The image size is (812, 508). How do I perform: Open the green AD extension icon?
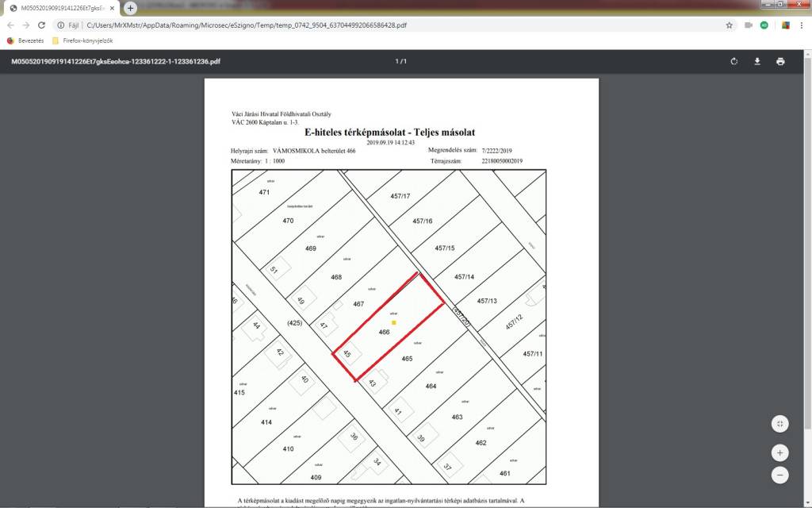pos(764,25)
